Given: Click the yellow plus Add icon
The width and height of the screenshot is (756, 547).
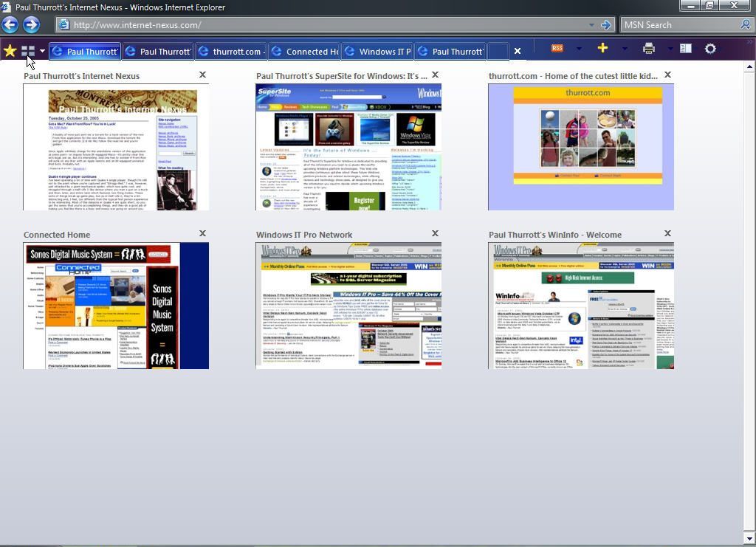Looking at the screenshot, I should pyautogui.click(x=602, y=48).
